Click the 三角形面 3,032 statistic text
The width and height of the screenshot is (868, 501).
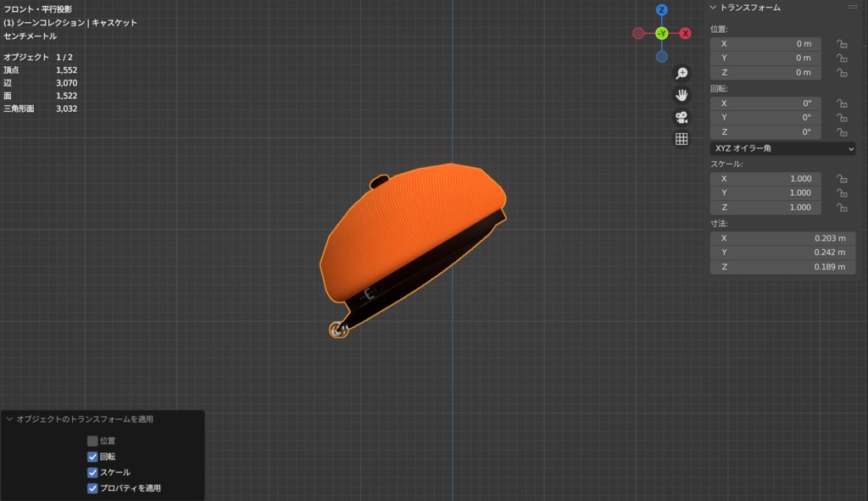41,109
